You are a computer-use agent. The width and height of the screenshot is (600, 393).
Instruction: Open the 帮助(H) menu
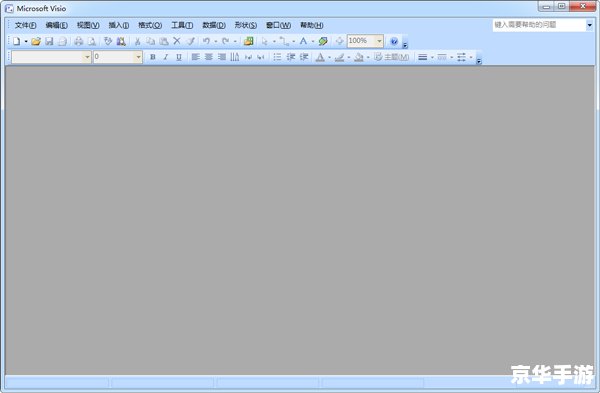pyautogui.click(x=311, y=25)
